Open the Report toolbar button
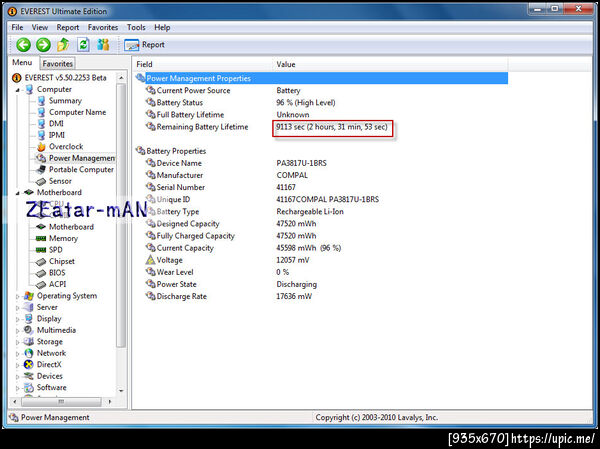The height and width of the screenshot is (449, 600). click(144, 45)
